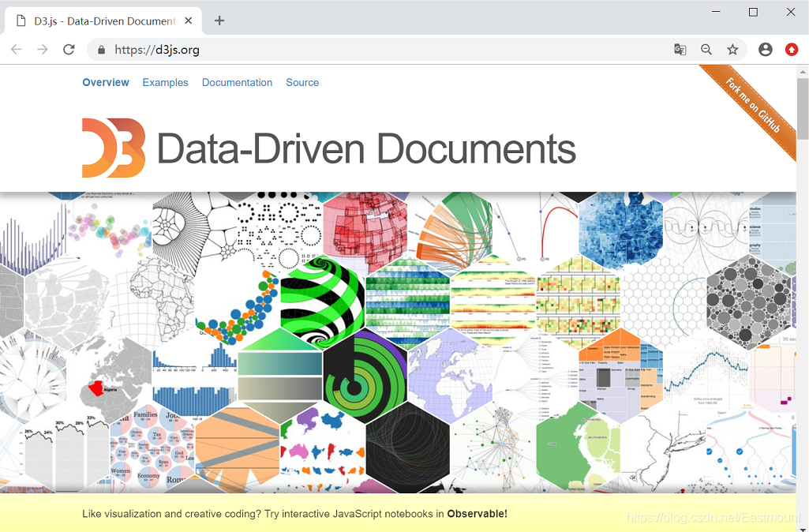Image resolution: width=809 pixels, height=532 pixels.
Task: Open the colorful scattered continents example
Action: point(323,449)
